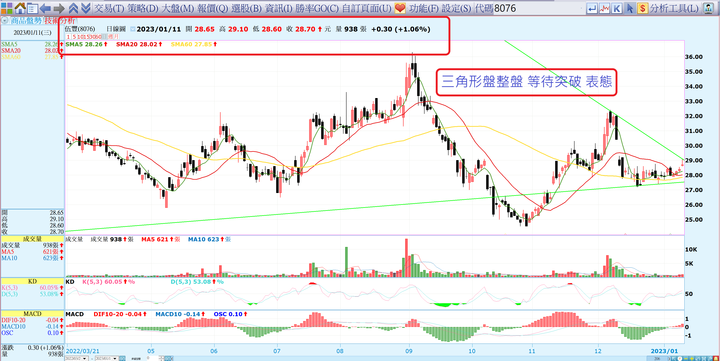Open the 功能(F) menu
This screenshot has height=361, width=720.
click(x=424, y=8)
